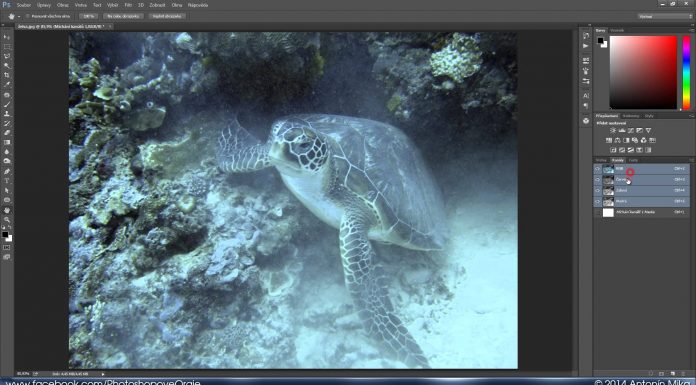
Task: Add Black & White adjustment
Action: tap(626, 140)
